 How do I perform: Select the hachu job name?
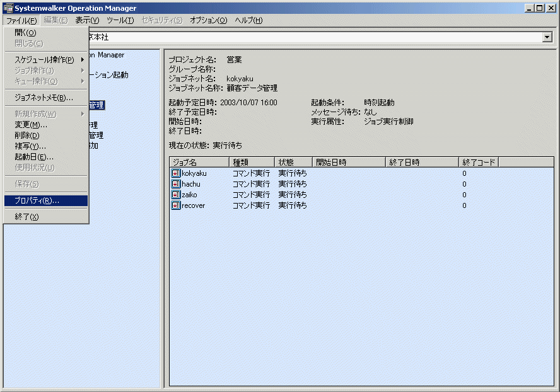191,184
